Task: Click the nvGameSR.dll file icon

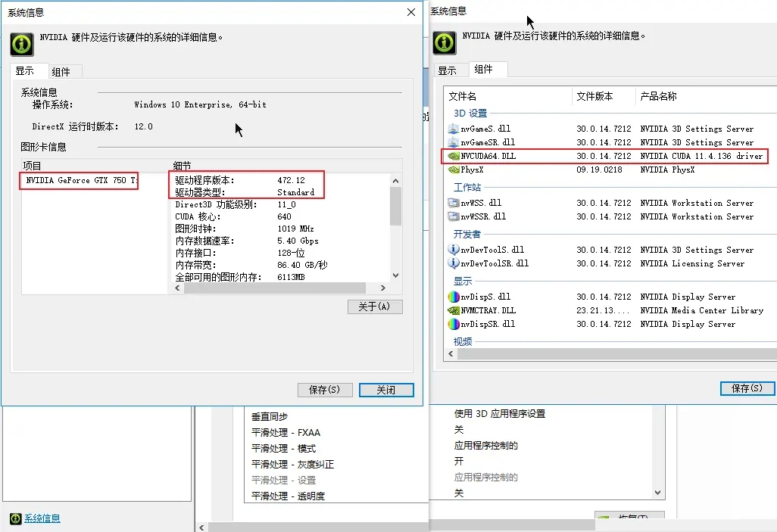Action: [x=453, y=142]
